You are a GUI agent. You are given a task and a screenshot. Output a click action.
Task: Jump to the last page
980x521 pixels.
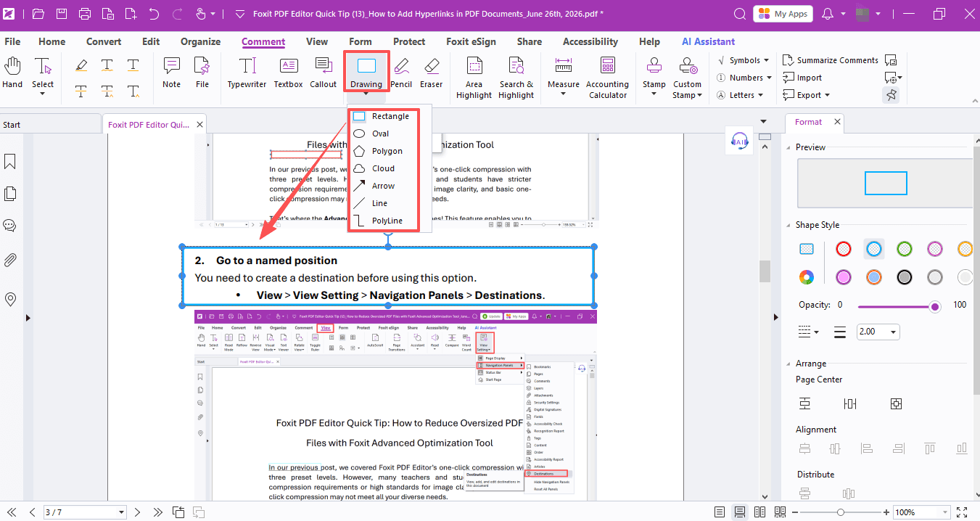click(x=157, y=512)
